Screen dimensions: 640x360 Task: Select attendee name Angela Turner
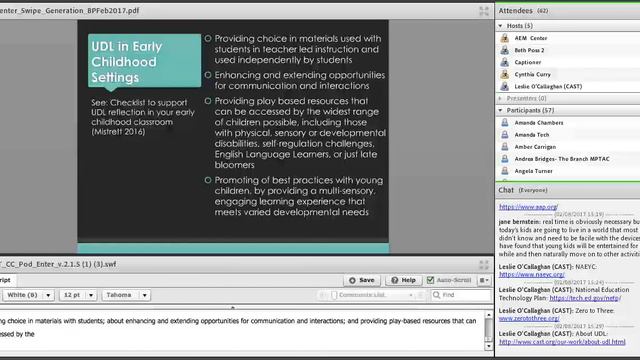(x=533, y=171)
